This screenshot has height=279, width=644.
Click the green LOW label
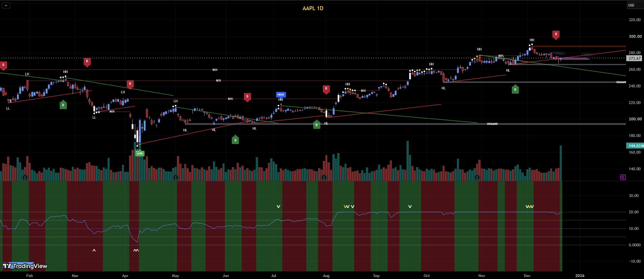(140, 153)
